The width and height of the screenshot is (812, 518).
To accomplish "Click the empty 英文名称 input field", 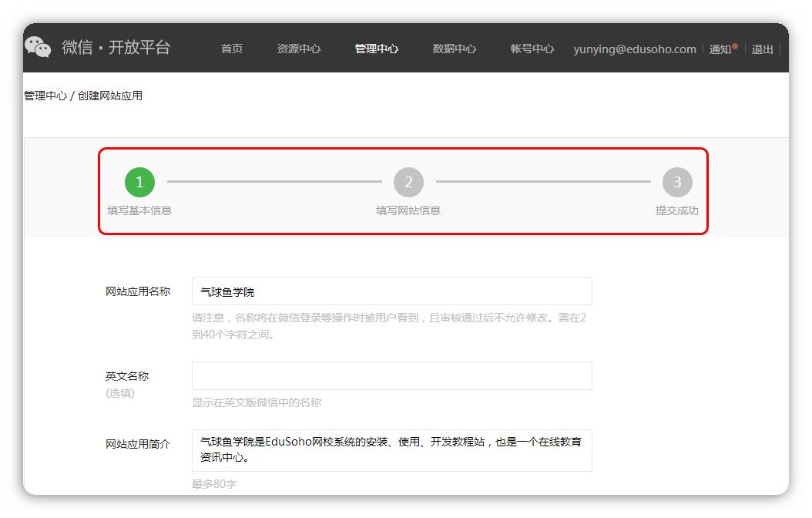I will [x=391, y=376].
